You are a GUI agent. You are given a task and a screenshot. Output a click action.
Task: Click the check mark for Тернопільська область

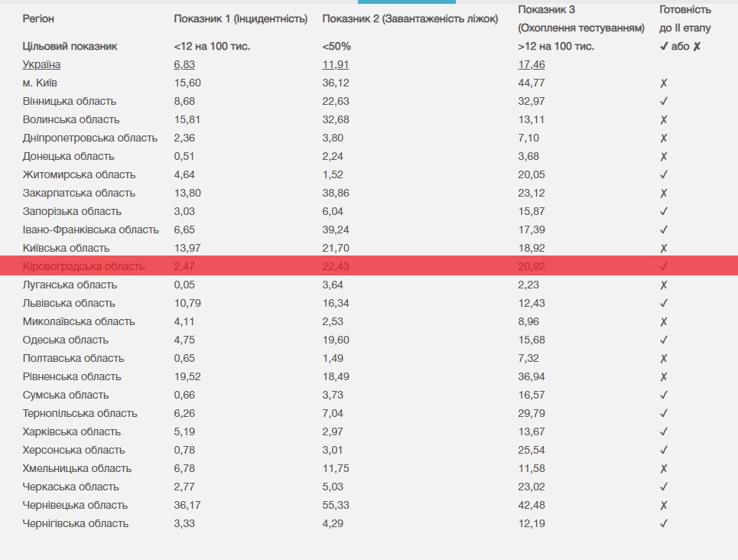(x=664, y=414)
